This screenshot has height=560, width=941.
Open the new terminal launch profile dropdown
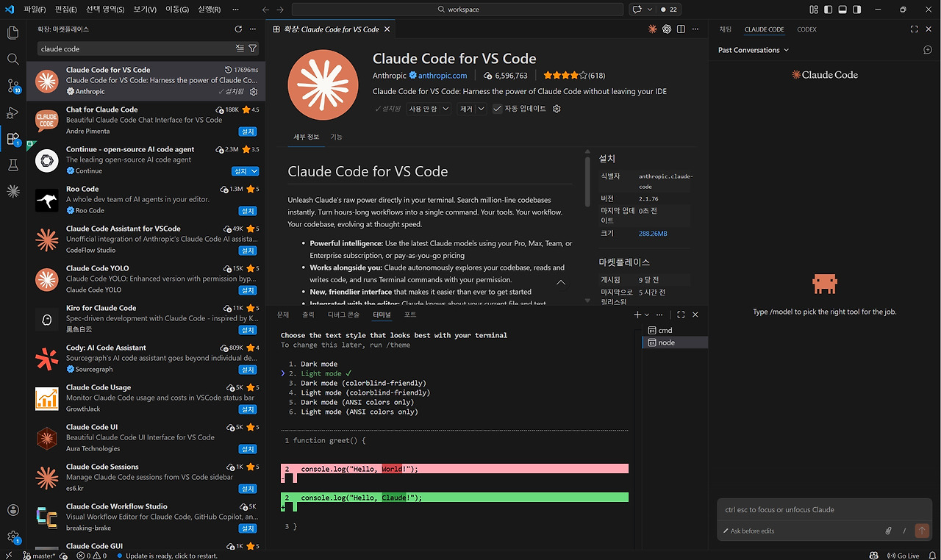647,315
